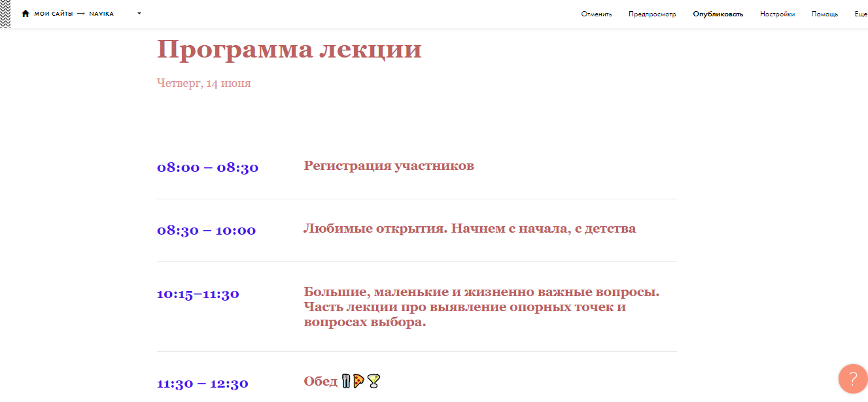Viewport: 868px width, 402px height.
Task: Open the Еще menu
Action: click(x=860, y=14)
